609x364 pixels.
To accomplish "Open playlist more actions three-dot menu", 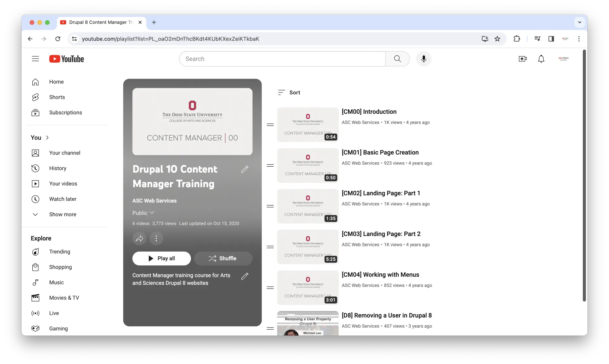I will [156, 239].
